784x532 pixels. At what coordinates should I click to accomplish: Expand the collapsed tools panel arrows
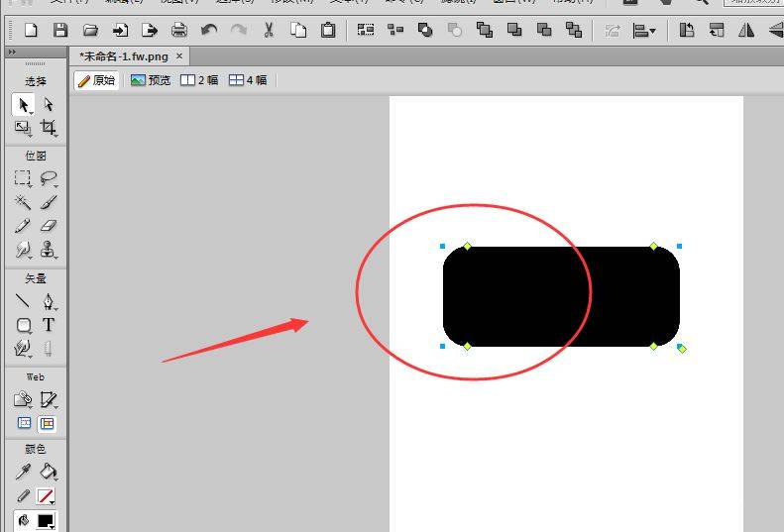(11, 51)
